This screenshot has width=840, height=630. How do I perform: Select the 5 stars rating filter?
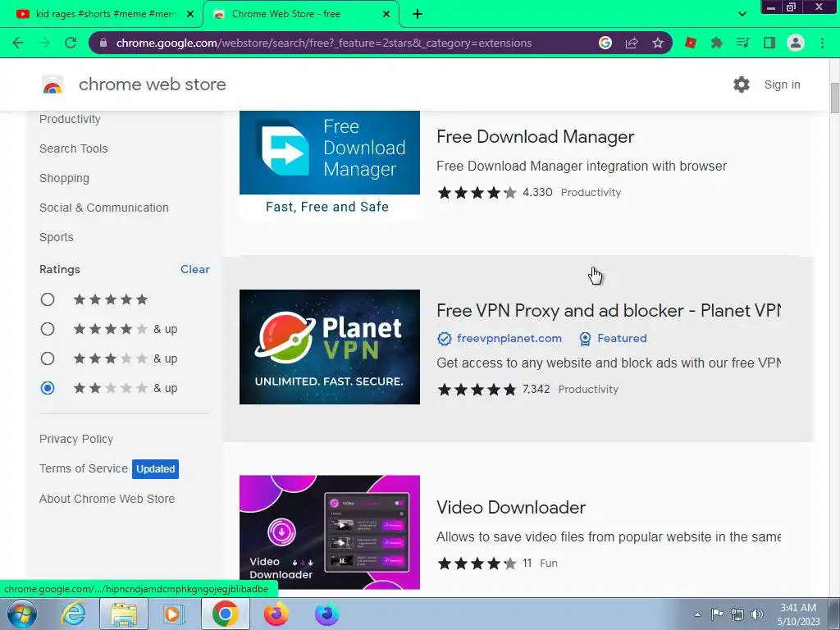(x=48, y=299)
